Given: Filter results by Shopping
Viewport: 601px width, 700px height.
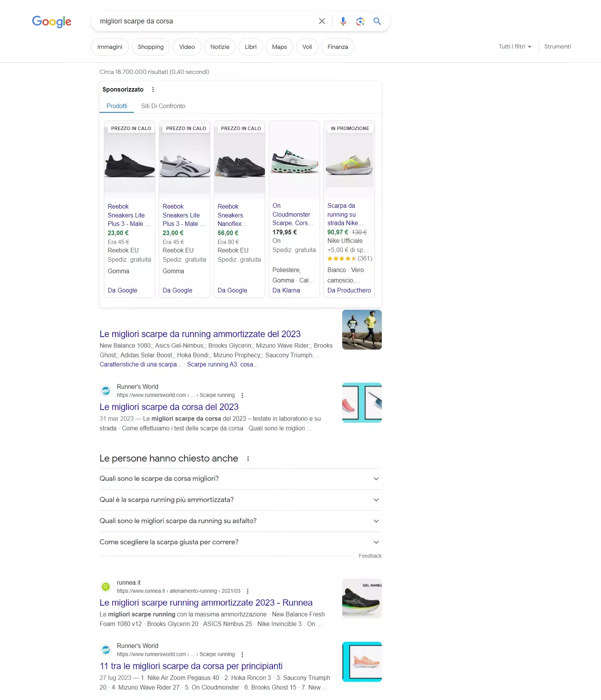Looking at the screenshot, I should click(x=151, y=47).
